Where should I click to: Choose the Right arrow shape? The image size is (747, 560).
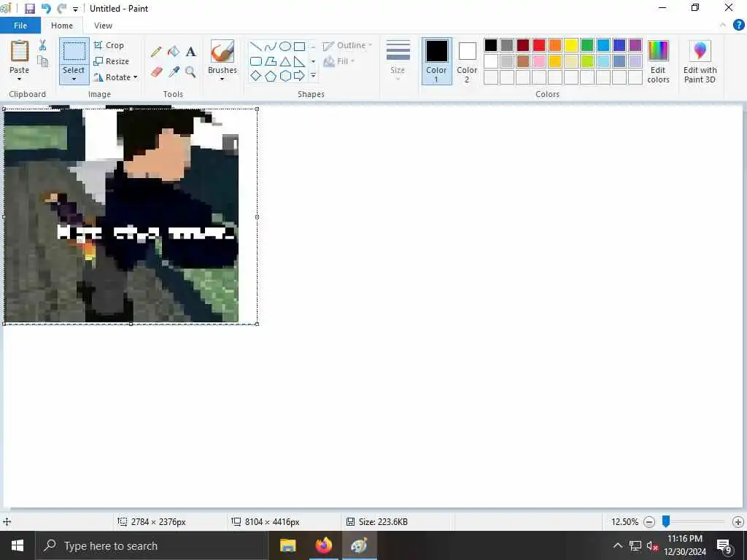click(299, 76)
